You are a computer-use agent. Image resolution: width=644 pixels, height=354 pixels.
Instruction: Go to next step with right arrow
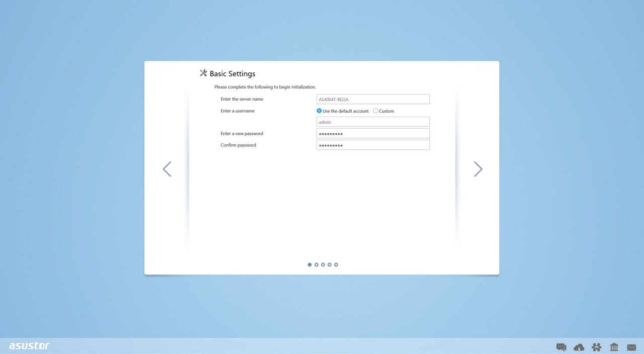[x=478, y=169]
